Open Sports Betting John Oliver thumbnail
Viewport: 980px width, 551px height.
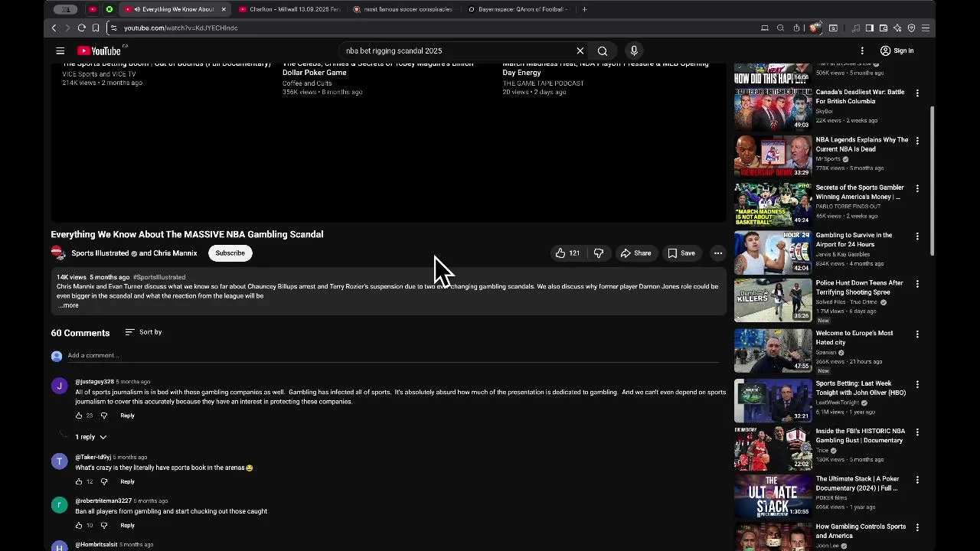tap(773, 400)
